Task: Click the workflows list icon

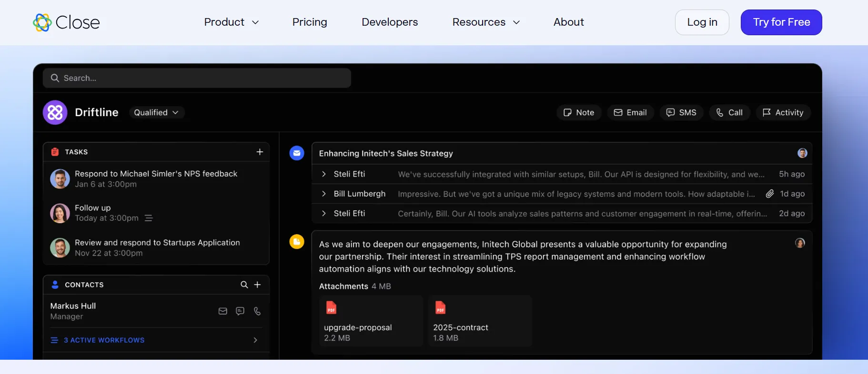Action: coord(54,340)
